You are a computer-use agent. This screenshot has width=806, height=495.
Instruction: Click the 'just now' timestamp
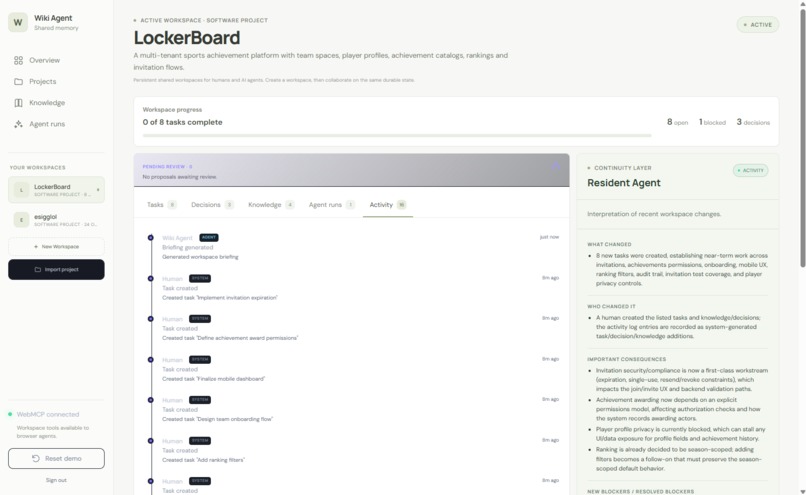click(x=549, y=237)
